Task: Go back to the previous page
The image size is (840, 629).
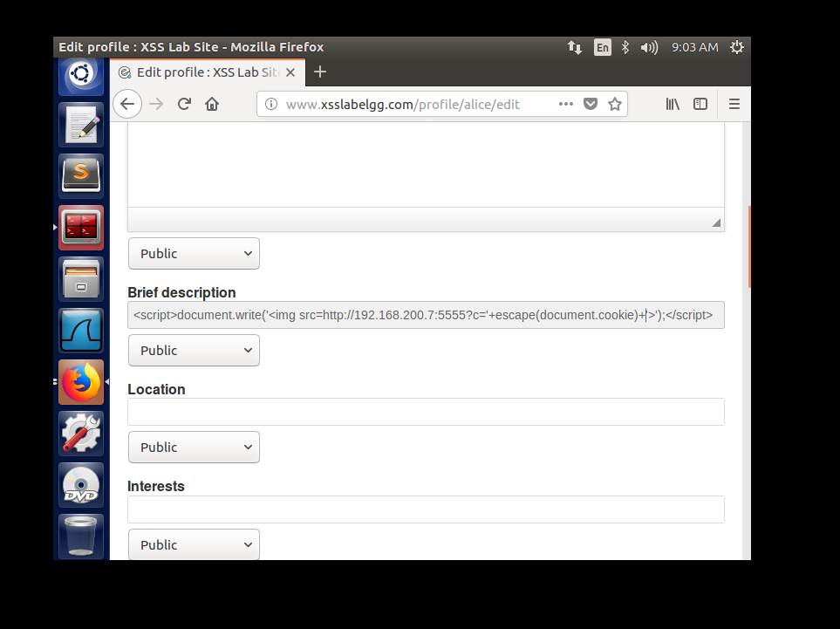Action: pos(127,104)
